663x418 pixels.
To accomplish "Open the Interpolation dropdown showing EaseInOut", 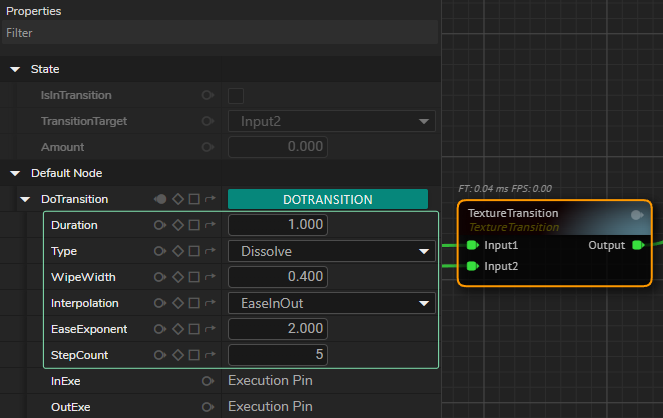I will pyautogui.click(x=331, y=303).
